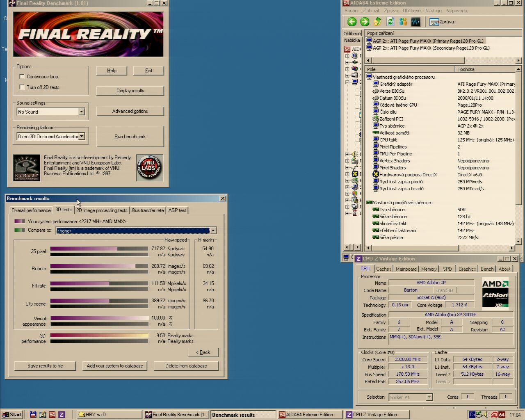Expand the hourglass benchmark tree node
The height and width of the screenshot is (420, 525).
[347, 213]
